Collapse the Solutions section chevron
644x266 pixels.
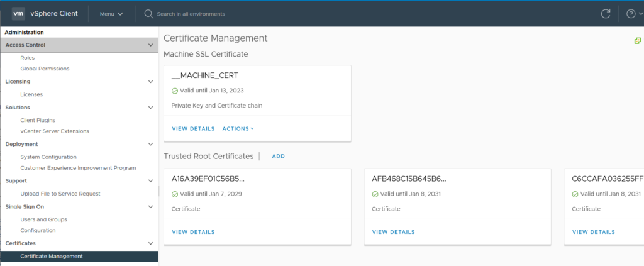click(x=150, y=108)
